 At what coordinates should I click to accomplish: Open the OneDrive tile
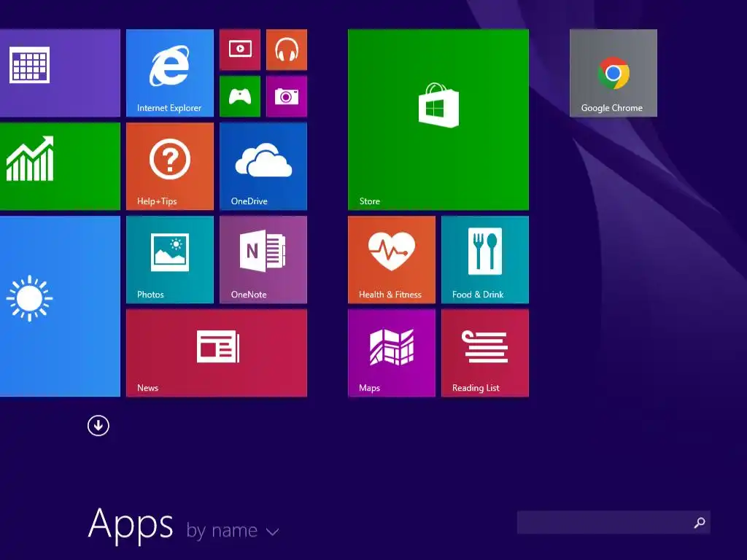[x=263, y=166]
